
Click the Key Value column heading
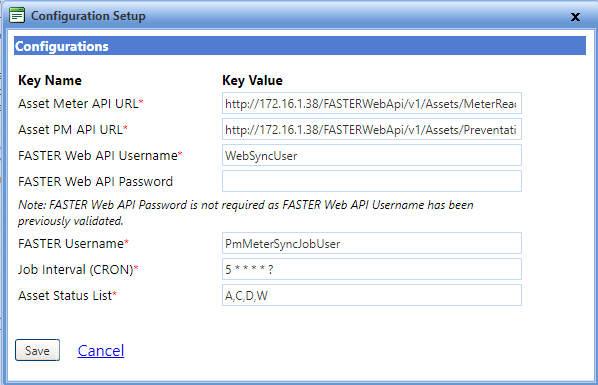(252, 81)
